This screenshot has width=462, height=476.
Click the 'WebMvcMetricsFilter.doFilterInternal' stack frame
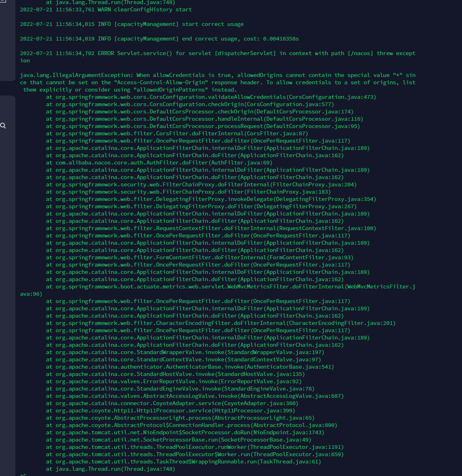tap(218, 290)
